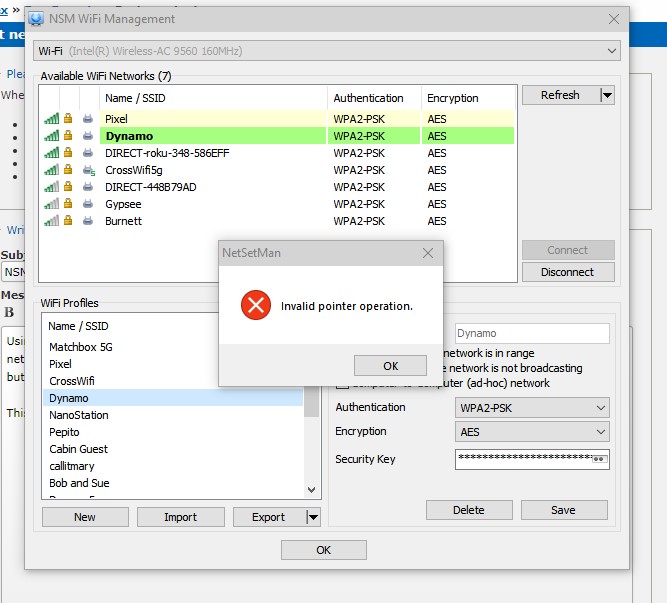Click the lock icon in the Pixel row

(68, 119)
